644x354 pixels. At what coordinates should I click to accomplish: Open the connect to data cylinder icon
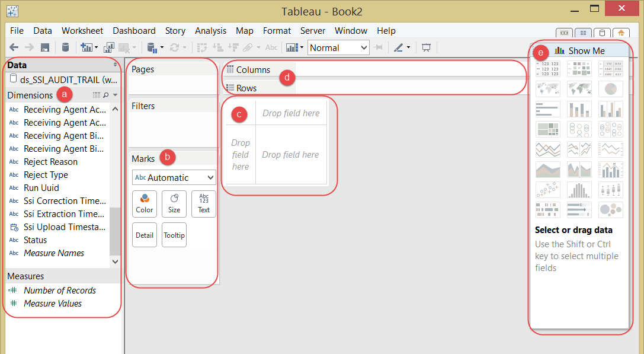(65, 47)
